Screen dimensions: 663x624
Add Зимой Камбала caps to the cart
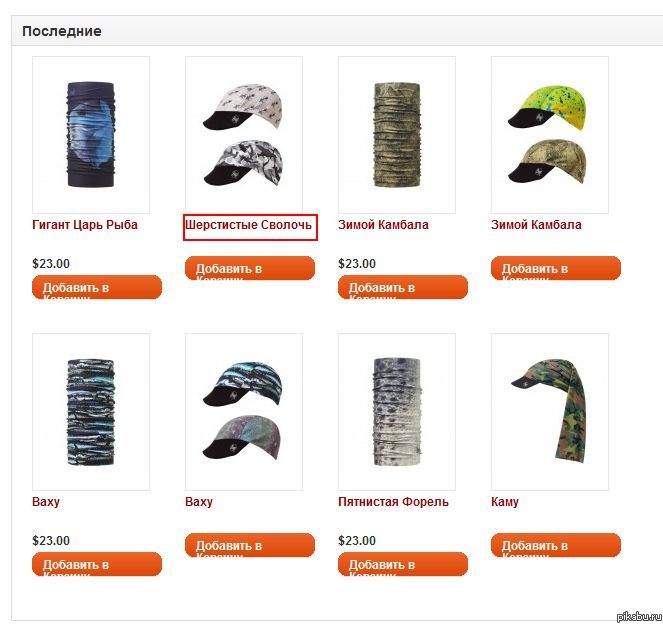coord(556,268)
